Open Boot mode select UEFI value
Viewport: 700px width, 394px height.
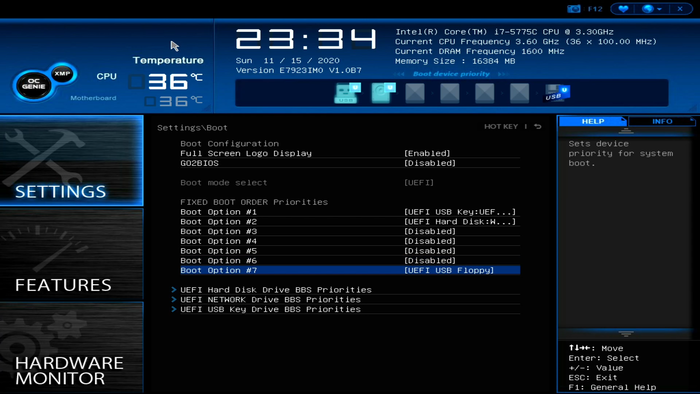click(x=419, y=182)
